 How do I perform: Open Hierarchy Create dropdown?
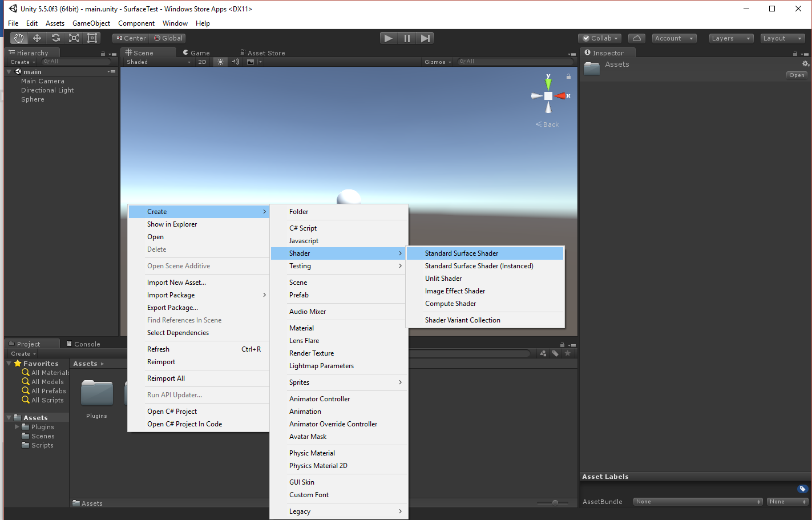[x=23, y=62]
